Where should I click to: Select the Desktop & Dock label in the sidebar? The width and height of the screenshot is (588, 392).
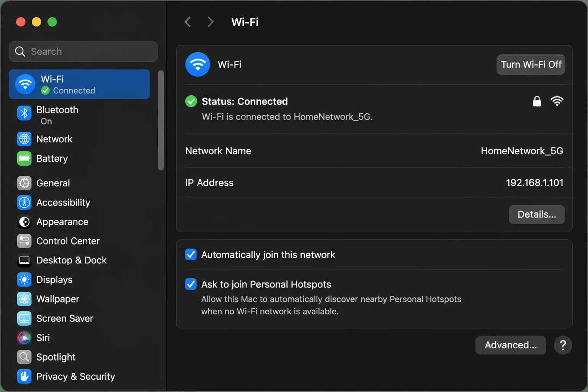pyautogui.click(x=72, y=260)
